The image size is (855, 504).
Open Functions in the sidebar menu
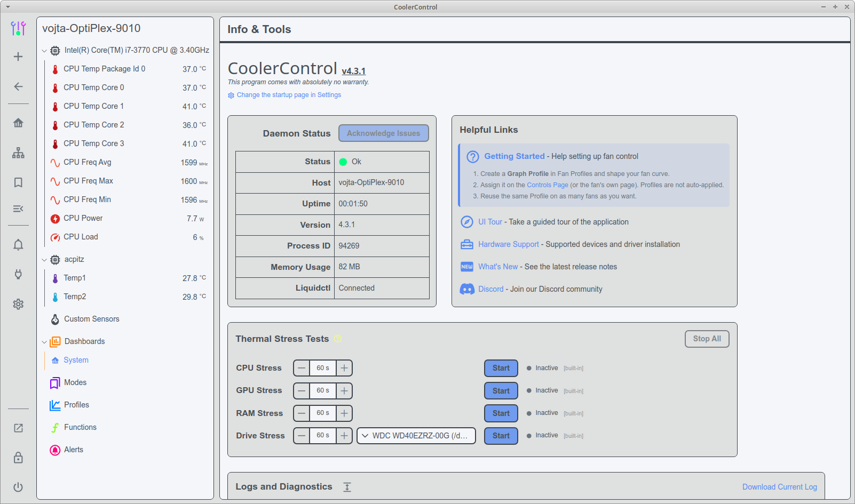point(80,427)
